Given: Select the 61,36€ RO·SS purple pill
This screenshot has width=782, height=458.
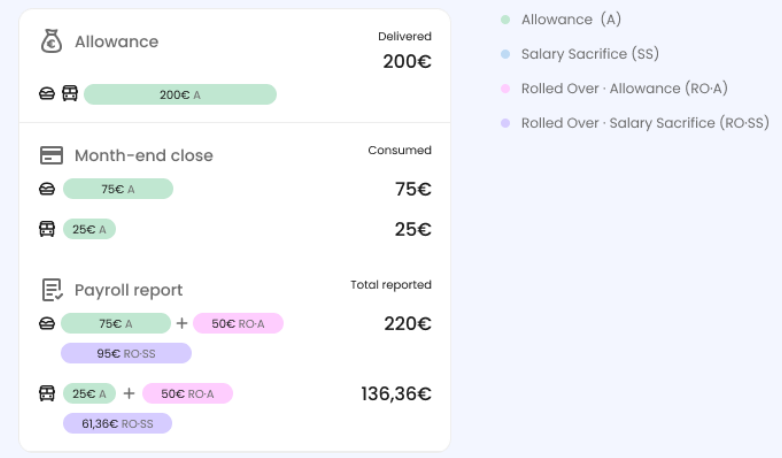Looking at the screenshot, I should pyautogui.click(x=118, y=423).
